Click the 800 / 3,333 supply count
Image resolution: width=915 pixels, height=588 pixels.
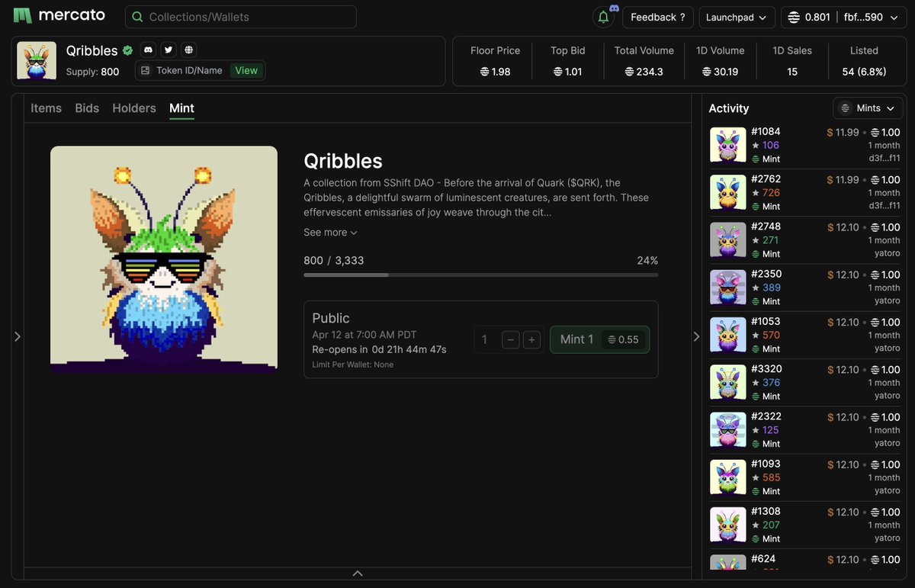(x=334, y=260)
